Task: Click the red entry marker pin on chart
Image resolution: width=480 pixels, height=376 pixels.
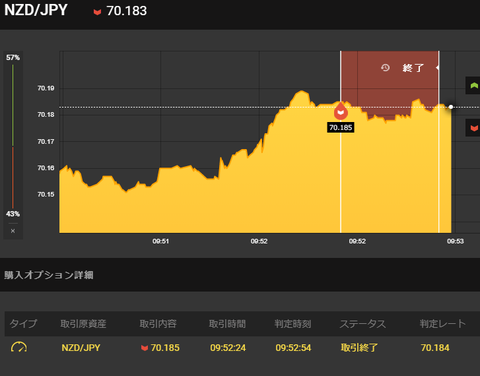Action: click(x=341, y=111)
